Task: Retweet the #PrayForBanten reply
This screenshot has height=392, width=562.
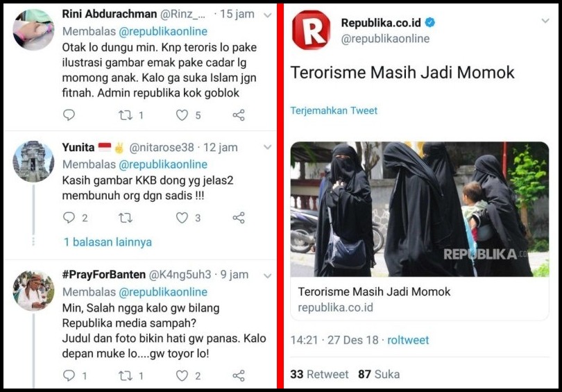Action: coord(126,375)
